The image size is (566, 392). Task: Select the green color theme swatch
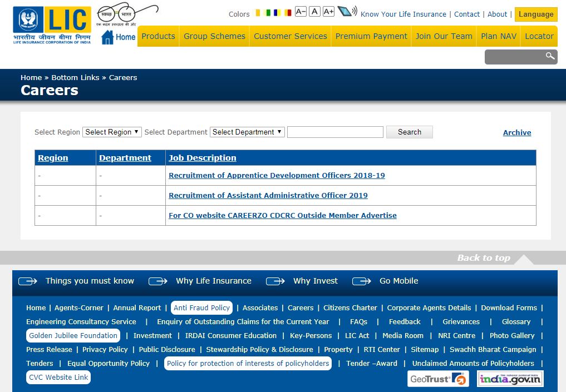click(268, 13)
